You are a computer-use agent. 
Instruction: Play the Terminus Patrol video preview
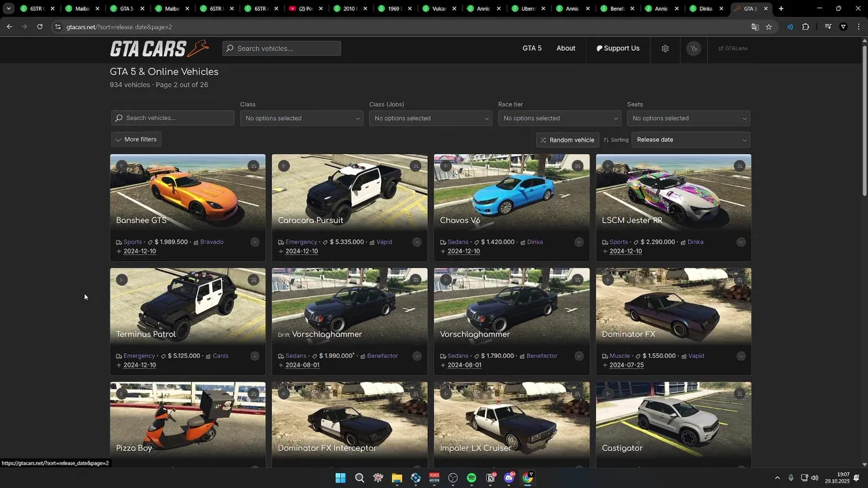pos(121,280)
